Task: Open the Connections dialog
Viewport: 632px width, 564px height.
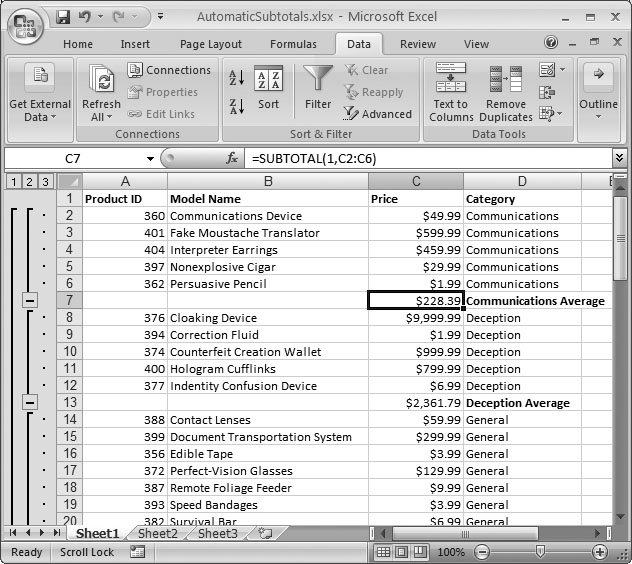Action: (x=169, y=70)
